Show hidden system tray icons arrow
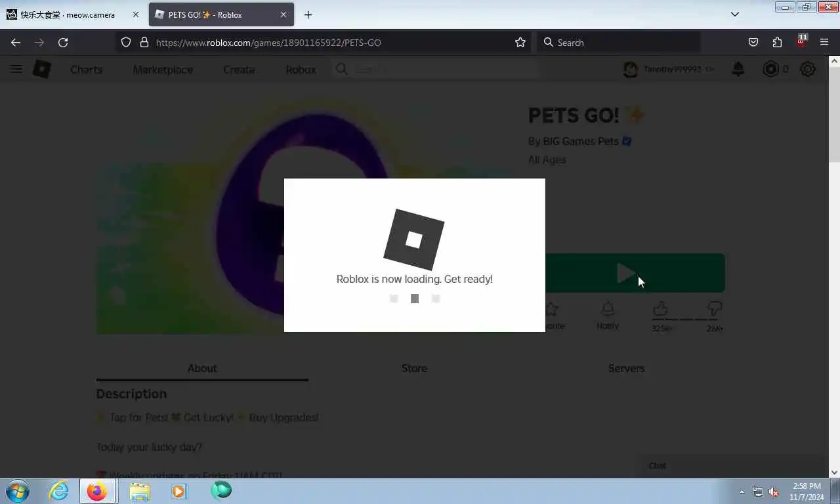 (742, 492)
